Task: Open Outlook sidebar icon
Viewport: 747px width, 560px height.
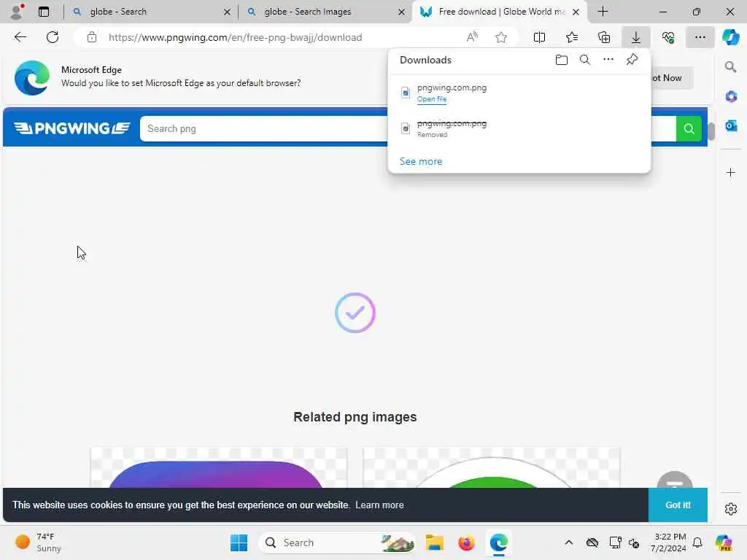Action: pos(731,125)
